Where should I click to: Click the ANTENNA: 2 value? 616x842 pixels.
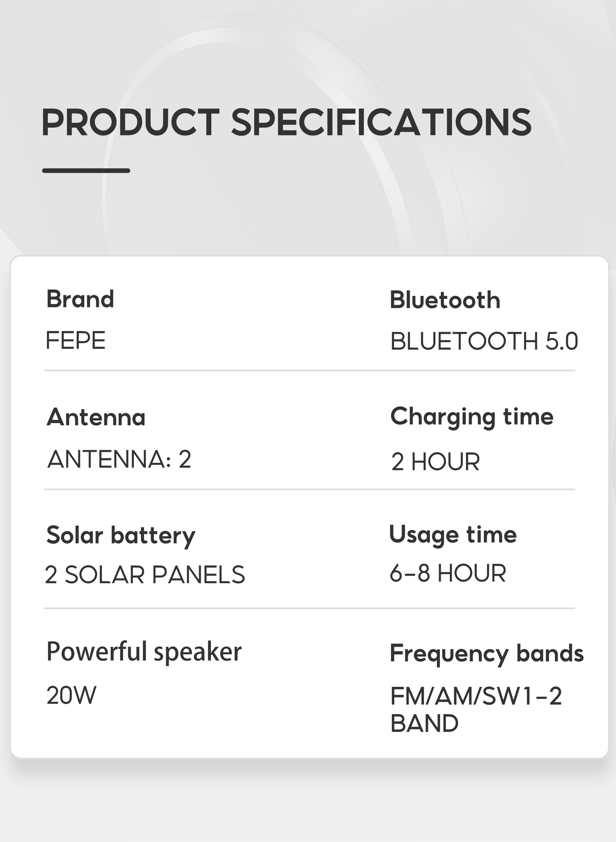coord(119,460)
